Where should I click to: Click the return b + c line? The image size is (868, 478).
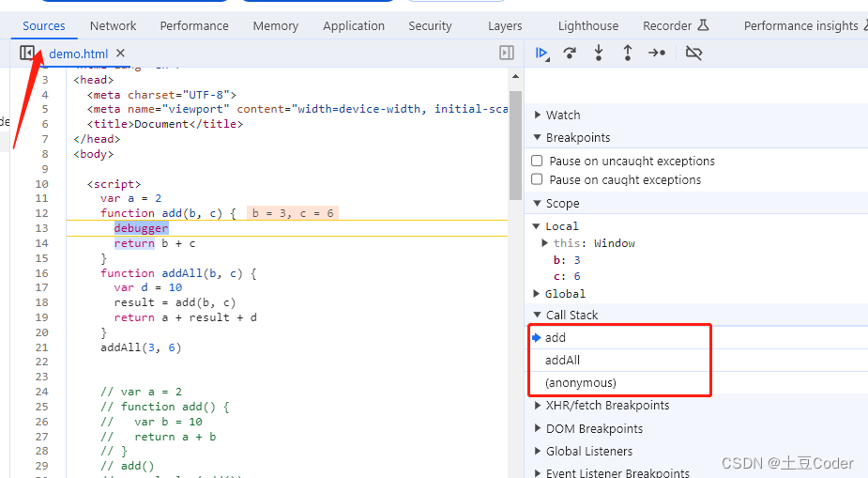(155, 243)
